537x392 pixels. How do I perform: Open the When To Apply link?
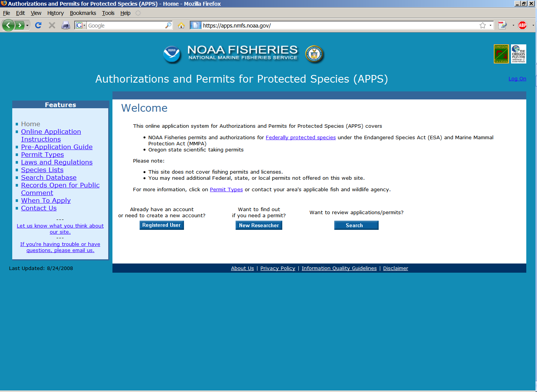coord(46,200)
